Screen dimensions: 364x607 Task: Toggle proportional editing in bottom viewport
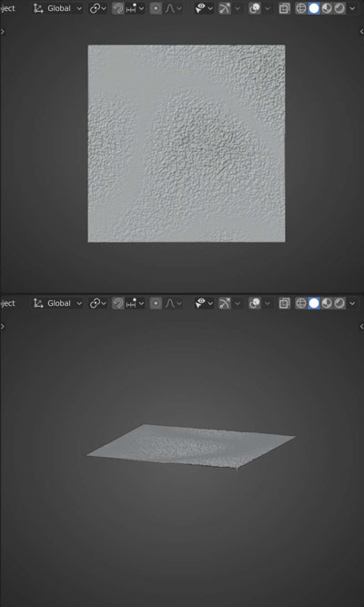[x=156, y=303]
